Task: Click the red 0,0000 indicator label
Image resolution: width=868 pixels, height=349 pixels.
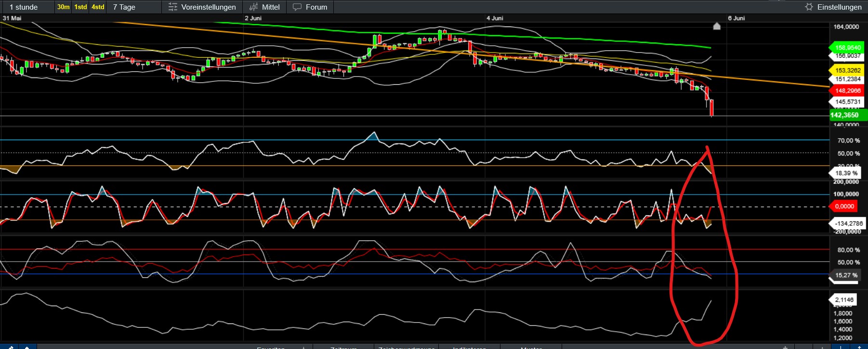Action: (844, 207)
